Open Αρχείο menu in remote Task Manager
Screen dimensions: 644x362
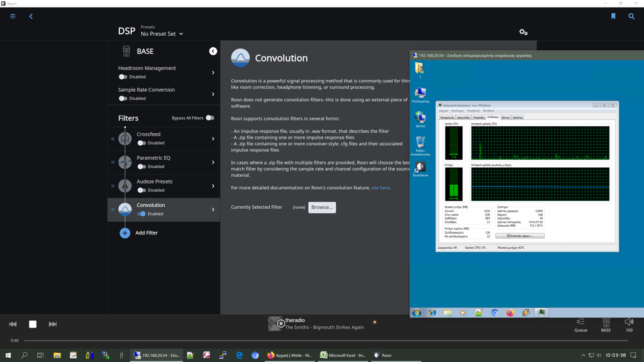(x=443, y=111)
